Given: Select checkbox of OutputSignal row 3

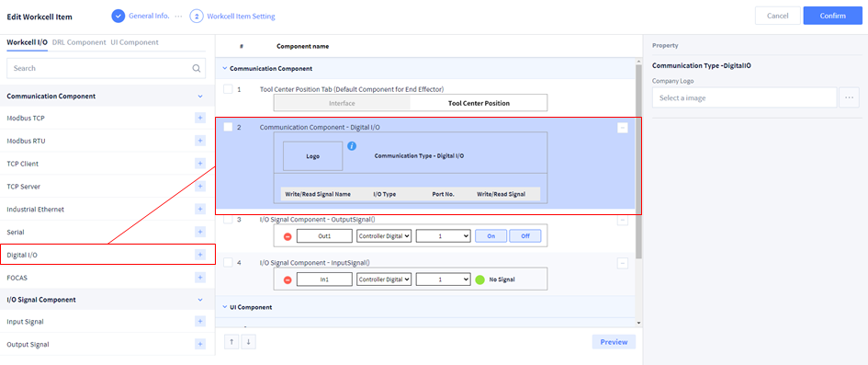Looking at the screenshot, I should (x=228, y=220).
